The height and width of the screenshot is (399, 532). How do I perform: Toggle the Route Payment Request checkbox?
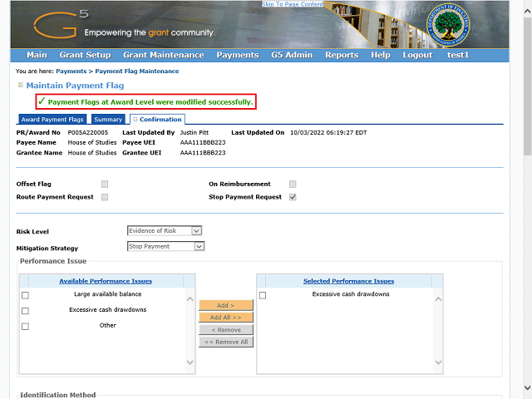(x=105, y=197)
